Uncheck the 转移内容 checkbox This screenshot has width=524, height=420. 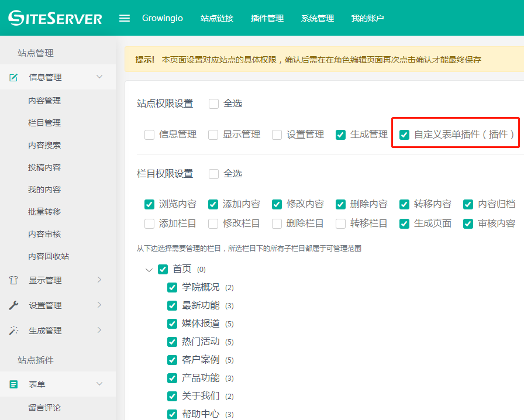tap(404, 204)
